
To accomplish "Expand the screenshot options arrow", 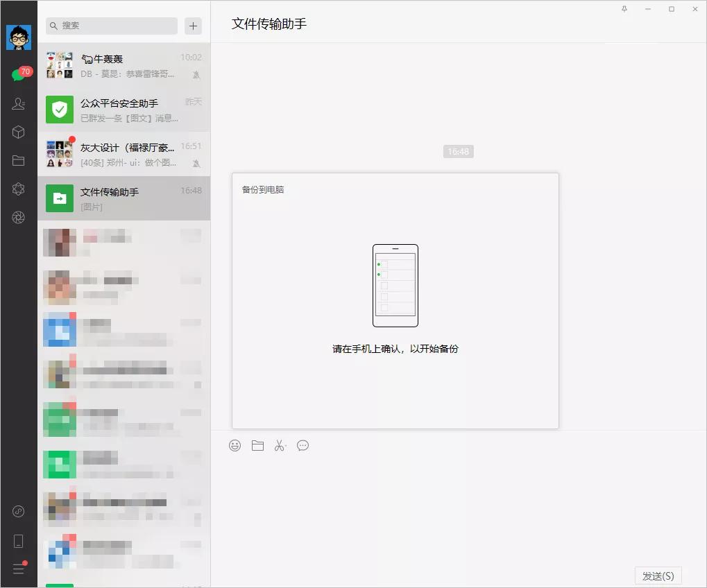I will [x=286, y=445].
